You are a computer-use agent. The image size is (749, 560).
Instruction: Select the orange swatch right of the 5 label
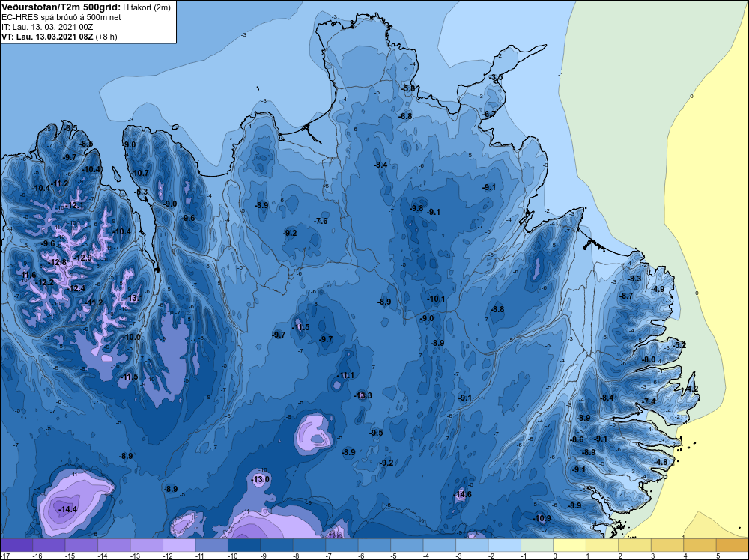tap(732, 545)
